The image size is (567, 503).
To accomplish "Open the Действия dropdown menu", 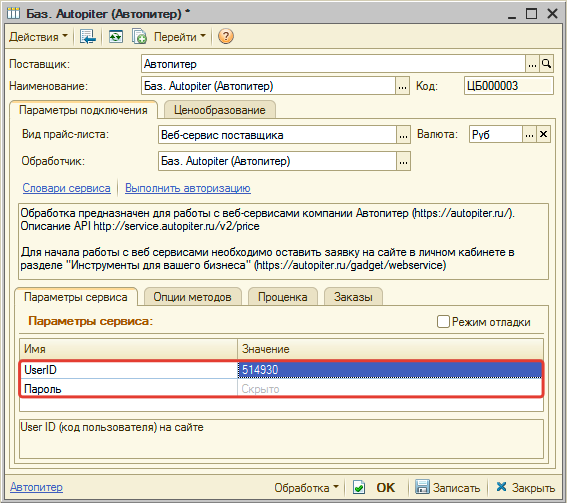I will 38,37.
